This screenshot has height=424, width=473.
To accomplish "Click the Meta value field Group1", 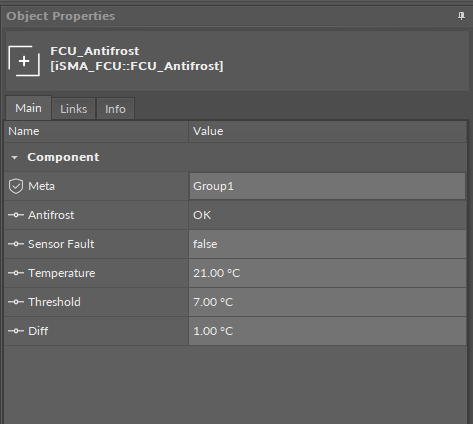I will [x=327, y=186].
